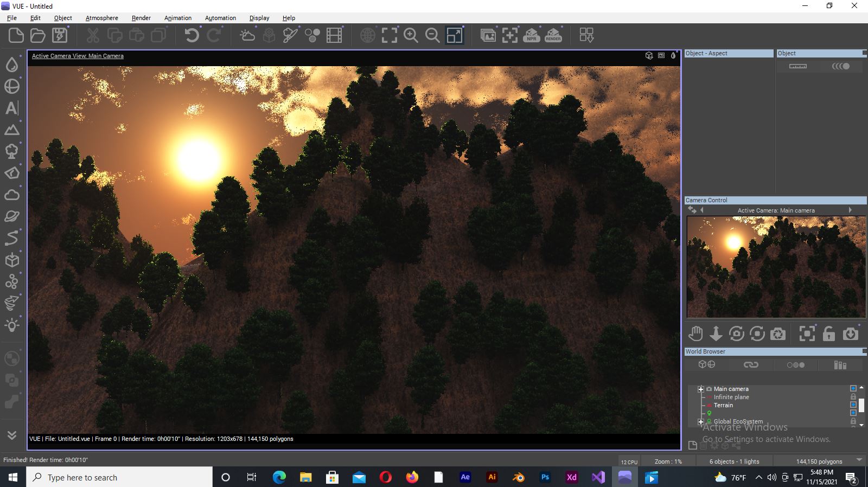Switch to next camera with right arrow
868x487 pixels.
coord(850,210)
